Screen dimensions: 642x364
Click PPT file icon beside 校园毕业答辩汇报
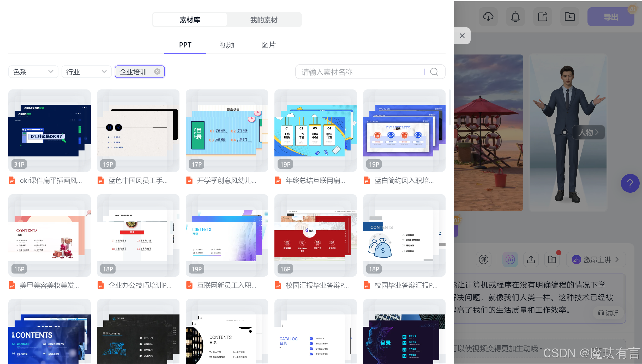click(x=367, y=285)
